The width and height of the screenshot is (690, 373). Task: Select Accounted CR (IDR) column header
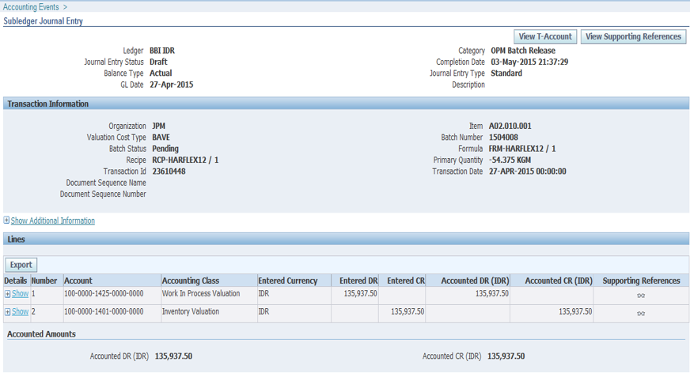tap(558, 281)
